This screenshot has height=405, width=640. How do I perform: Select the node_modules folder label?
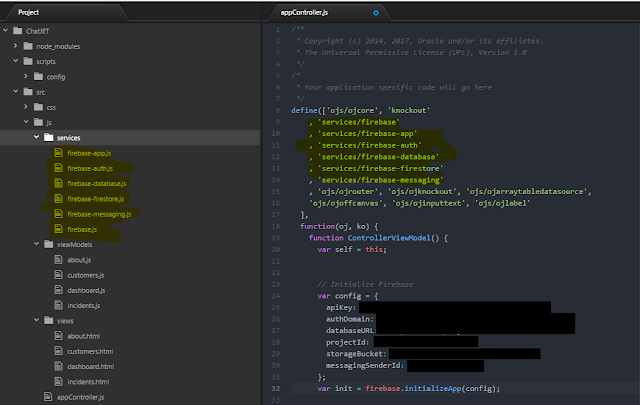coord(58,47)
